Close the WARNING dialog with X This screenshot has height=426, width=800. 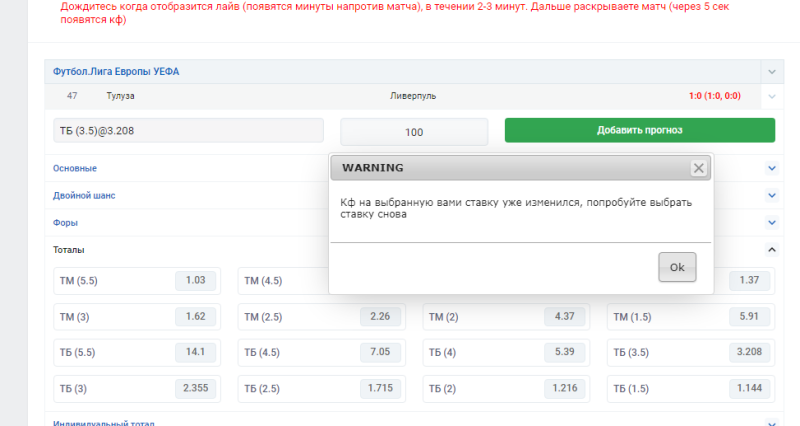[698, 168]
